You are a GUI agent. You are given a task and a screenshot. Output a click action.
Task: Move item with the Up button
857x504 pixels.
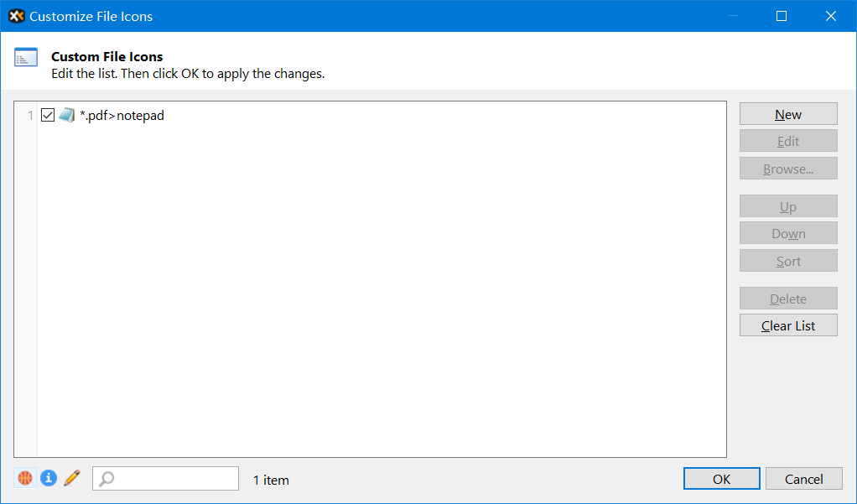tap(788, 206)
